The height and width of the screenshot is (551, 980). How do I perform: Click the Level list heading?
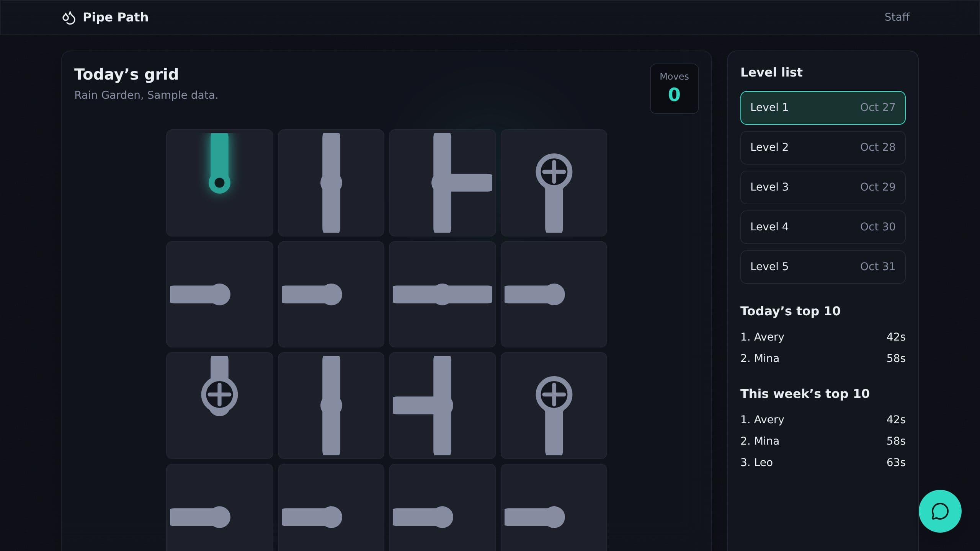tap(771, 72)
